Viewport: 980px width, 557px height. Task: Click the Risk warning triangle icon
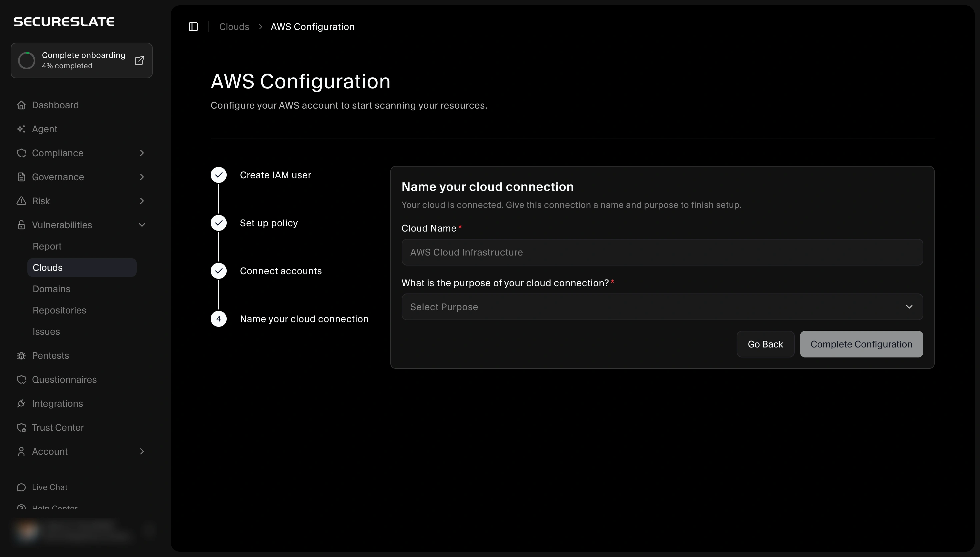(x=21, y=201)
